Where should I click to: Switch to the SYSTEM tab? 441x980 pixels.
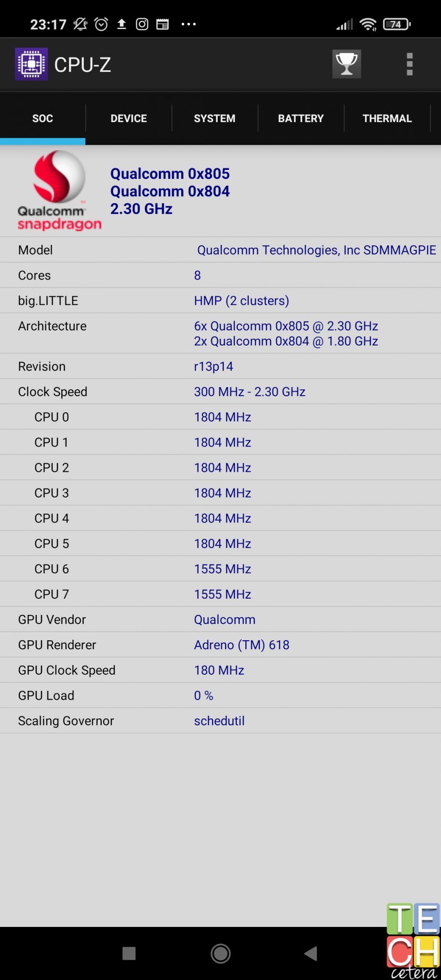[x=215, y=118]
